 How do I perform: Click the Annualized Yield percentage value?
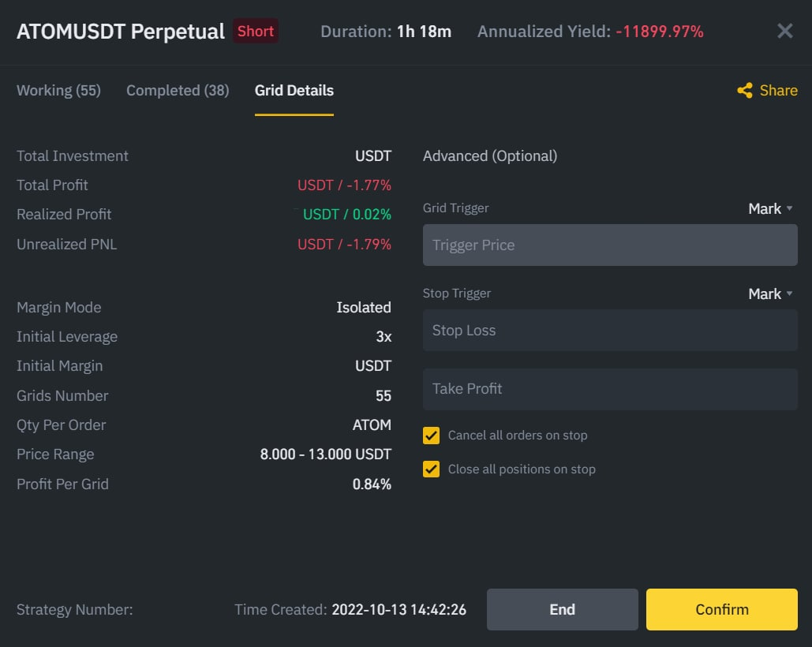tap(659, 32)
